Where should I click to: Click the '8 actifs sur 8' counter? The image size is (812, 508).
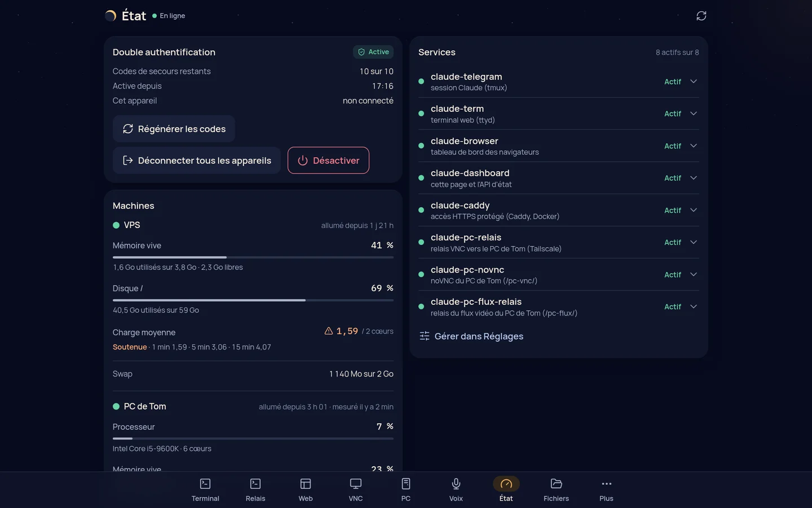click(677, 52)
